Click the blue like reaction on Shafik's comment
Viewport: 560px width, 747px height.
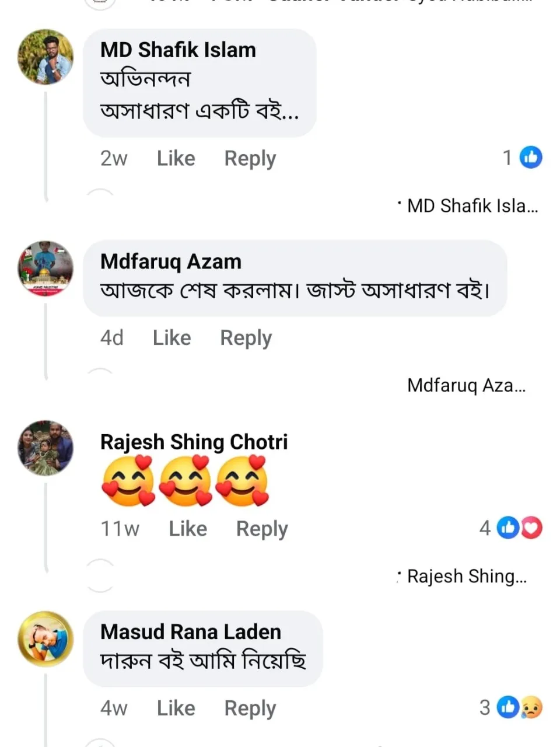531,157
